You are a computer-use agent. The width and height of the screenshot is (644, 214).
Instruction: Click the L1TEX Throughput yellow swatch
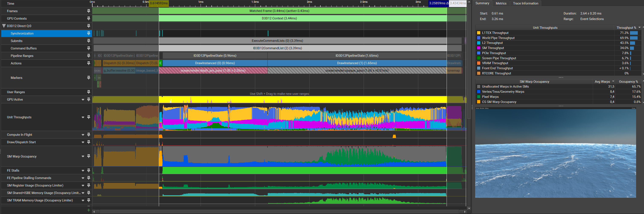pos(479,33)
